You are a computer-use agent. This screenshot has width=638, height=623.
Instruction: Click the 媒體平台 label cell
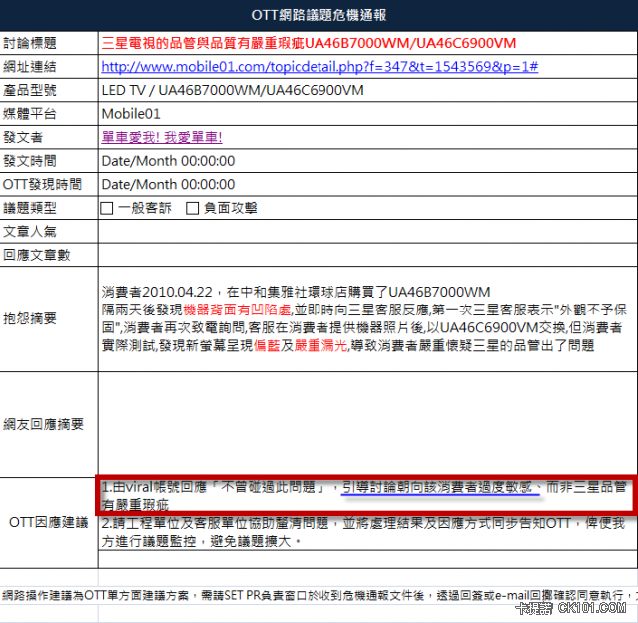point(49,114)
